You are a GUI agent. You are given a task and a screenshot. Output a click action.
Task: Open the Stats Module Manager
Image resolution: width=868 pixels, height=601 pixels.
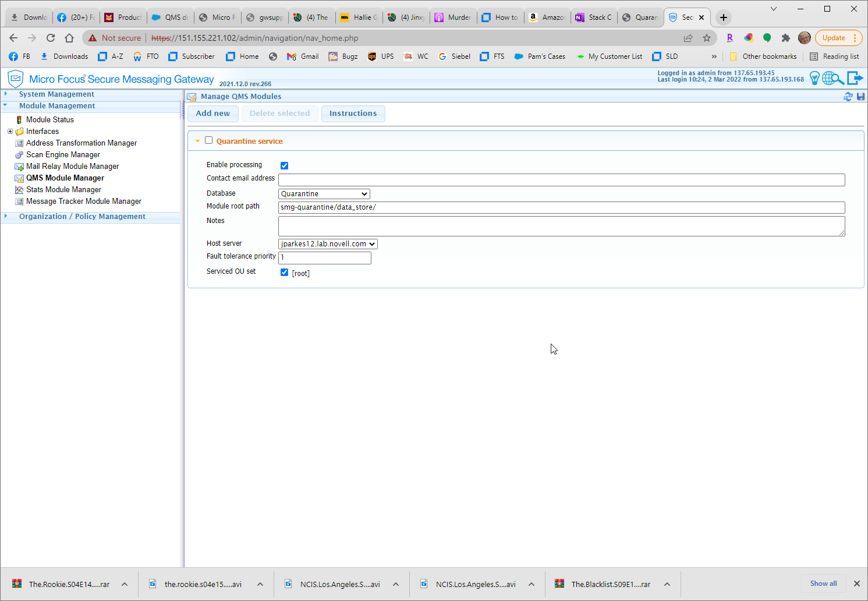pyautogui.click(x=63, y=189)
